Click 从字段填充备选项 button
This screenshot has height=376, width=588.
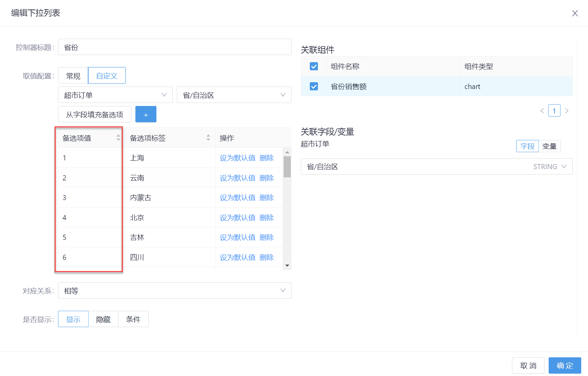(95, 114)
